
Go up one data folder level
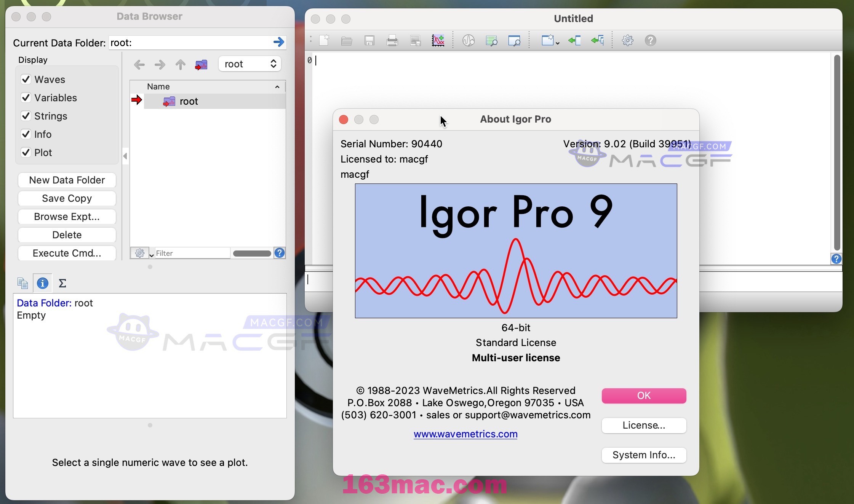pos(181,65)
